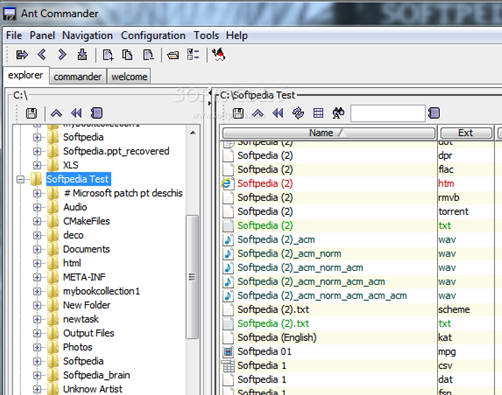The height and width of the screenshot is (395, 502).
Task: Open the Configuration menu
Action: pos(153,35)
